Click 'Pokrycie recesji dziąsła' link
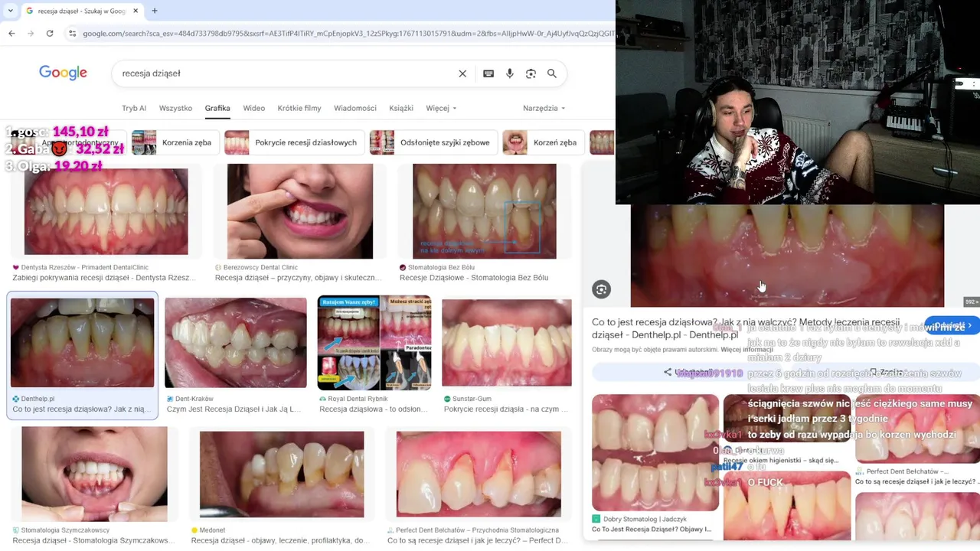This screenshot has height=551, width=980. click(x=506, y=409)
